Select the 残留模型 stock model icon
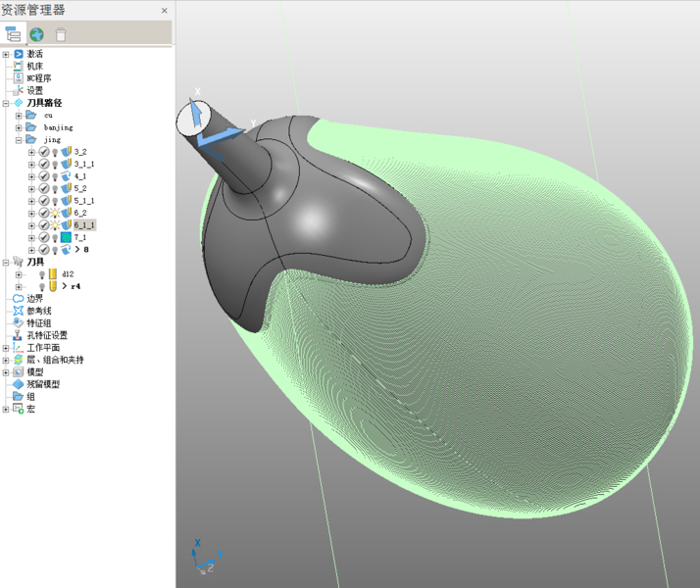 click(x=19, y=384)
